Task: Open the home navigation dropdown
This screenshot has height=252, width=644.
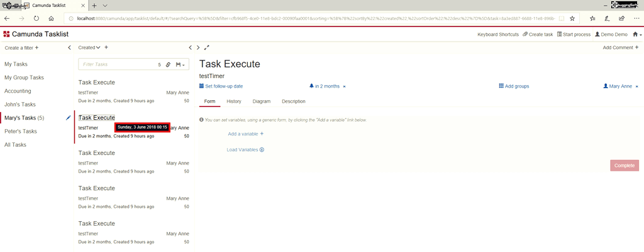Action: (637, 35)
